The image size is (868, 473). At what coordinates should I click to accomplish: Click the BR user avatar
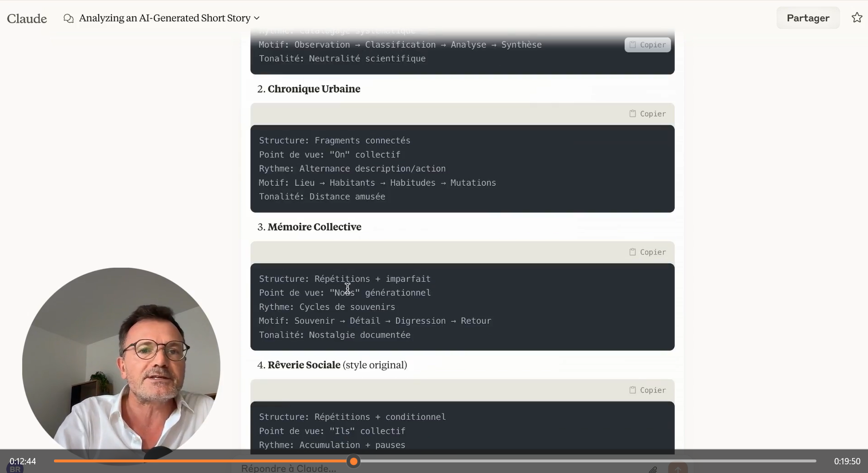[15, 469]
